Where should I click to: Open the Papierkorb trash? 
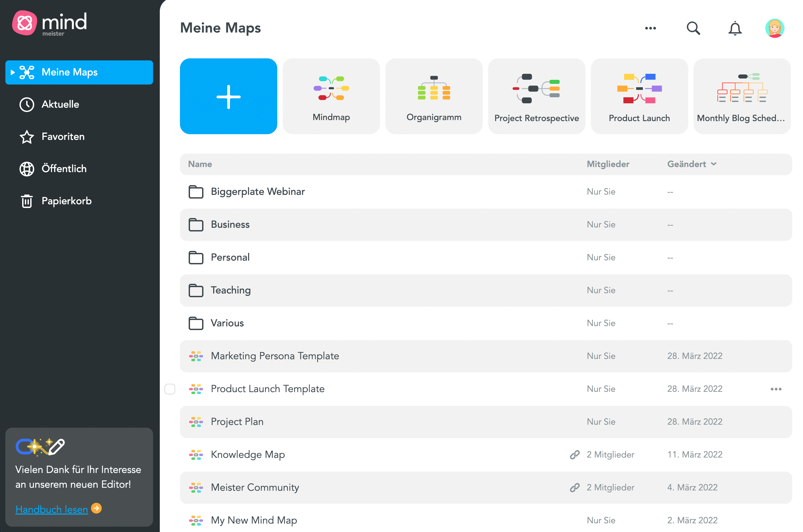tap(66, 201)
